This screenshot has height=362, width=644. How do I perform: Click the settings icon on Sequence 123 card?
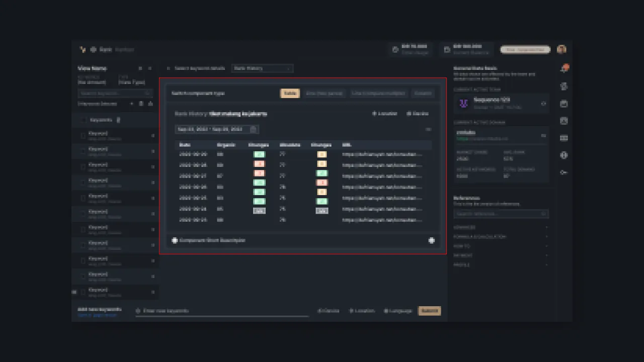[543, 104]
